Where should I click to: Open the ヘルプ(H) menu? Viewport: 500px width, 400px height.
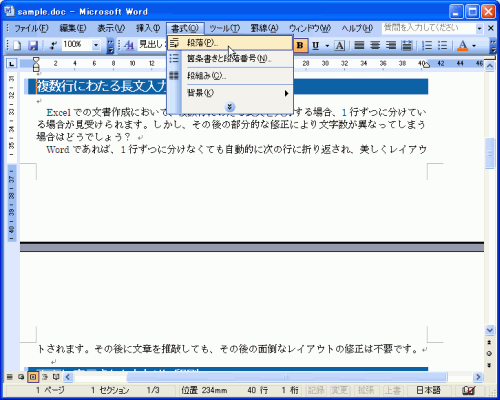click(x=357, y=28)
